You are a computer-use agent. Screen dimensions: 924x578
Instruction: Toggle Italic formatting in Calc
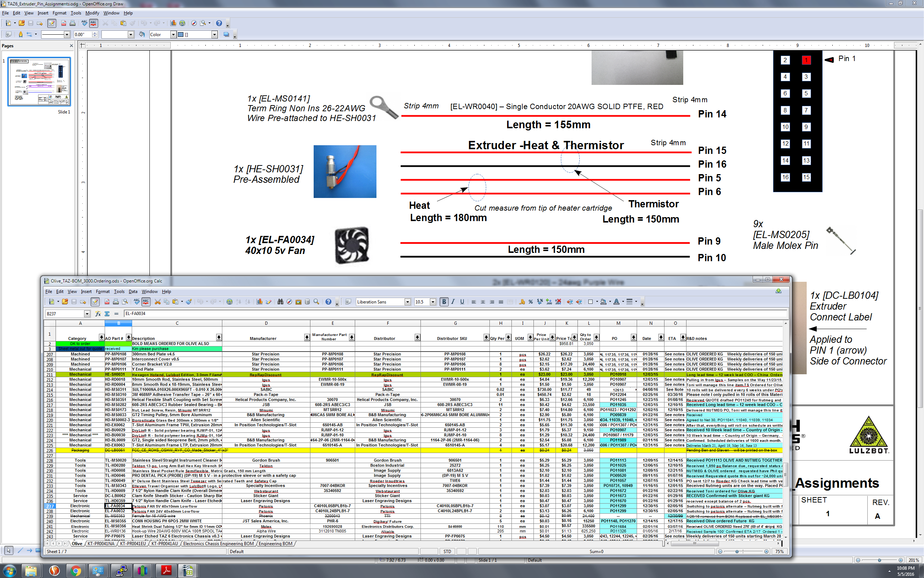point(453,302)
